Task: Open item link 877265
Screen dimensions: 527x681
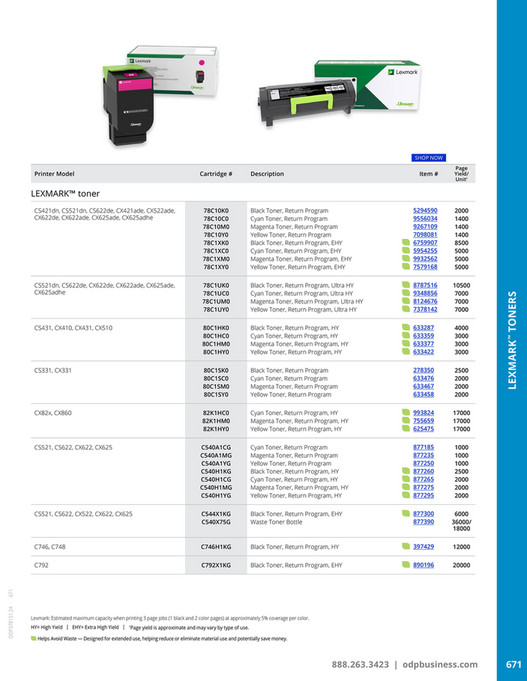Action: click(423, 479)
